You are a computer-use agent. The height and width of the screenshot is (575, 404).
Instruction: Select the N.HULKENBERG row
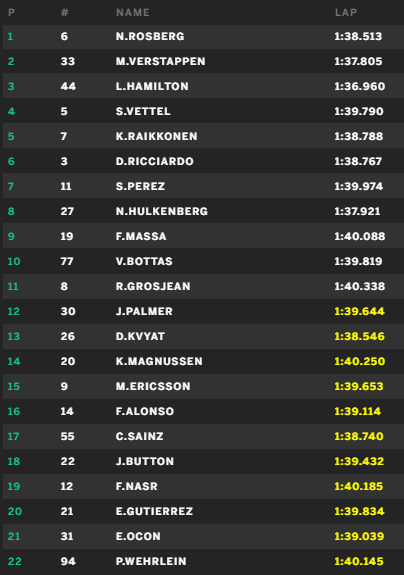tap(203, 212)
